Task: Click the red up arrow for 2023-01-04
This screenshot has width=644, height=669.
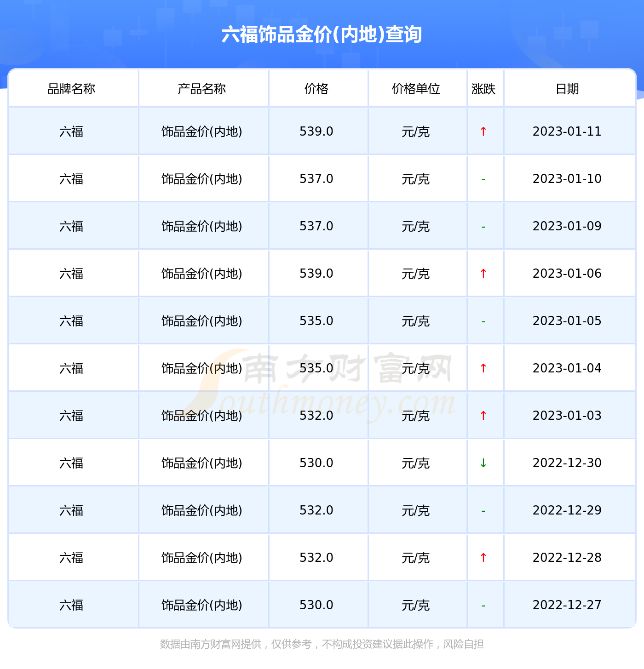Action: 483,368
